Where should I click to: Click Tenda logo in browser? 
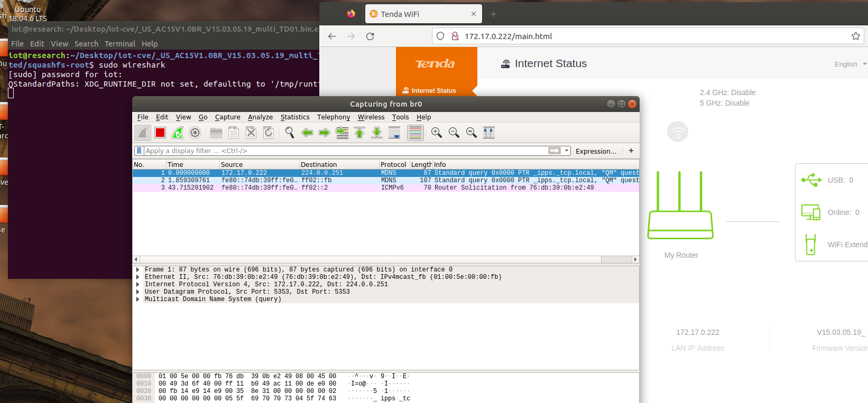coord(435,64)
